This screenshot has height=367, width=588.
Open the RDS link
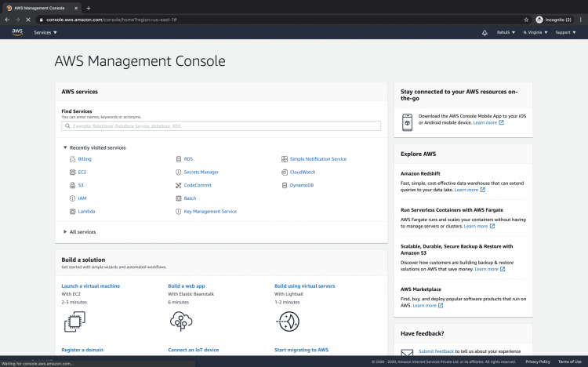188,159
